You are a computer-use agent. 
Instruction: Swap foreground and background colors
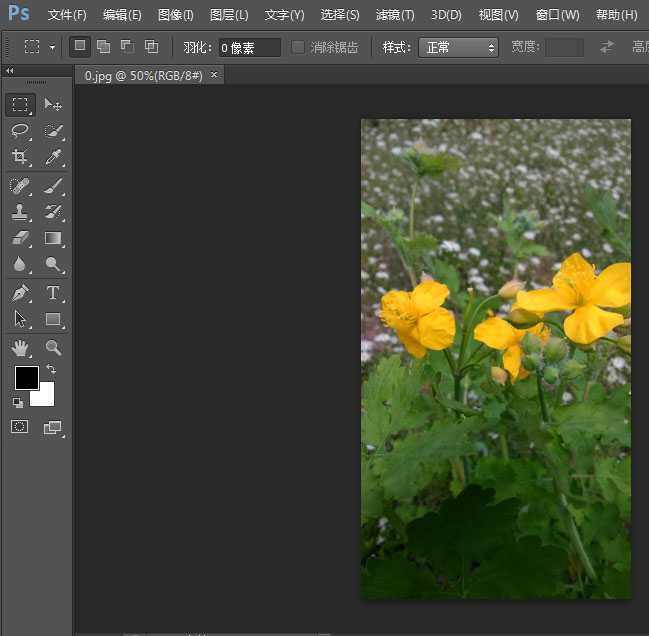pyautogui.click(x=51, y=369)
